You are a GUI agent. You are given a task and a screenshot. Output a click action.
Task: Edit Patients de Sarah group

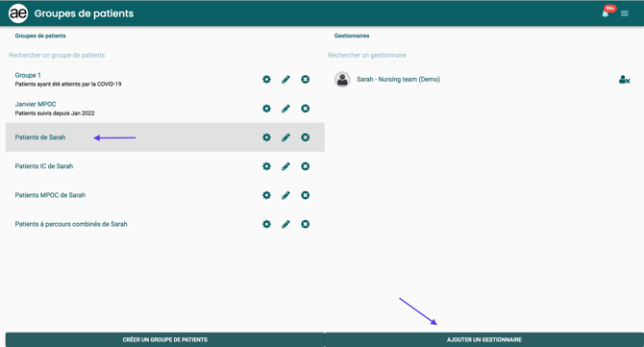(285, 137)
